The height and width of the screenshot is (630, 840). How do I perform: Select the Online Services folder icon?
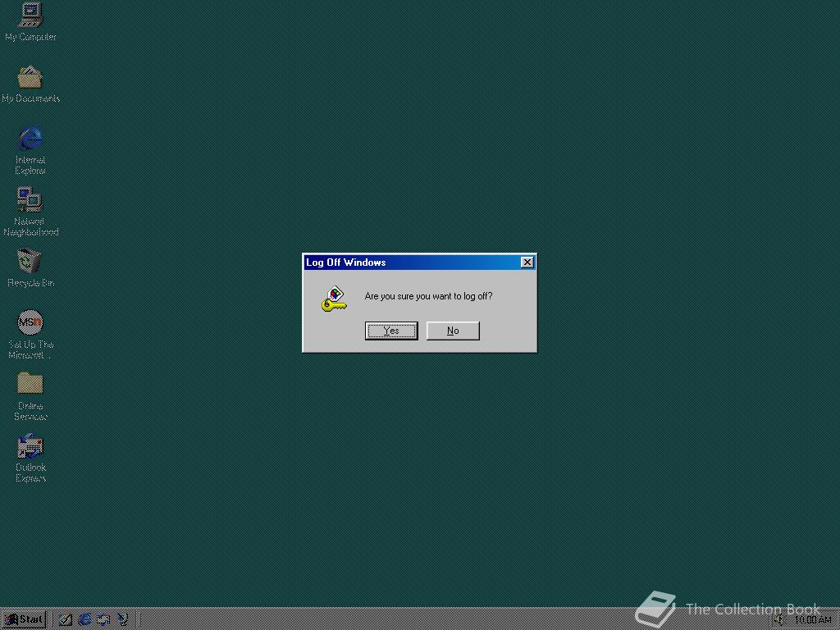click(30, 396)
